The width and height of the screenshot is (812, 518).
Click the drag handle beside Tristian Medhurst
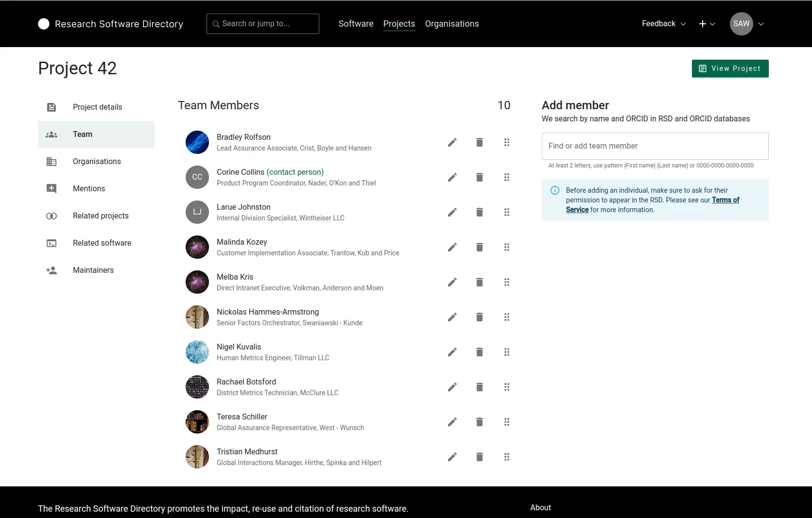pos(506,457)
